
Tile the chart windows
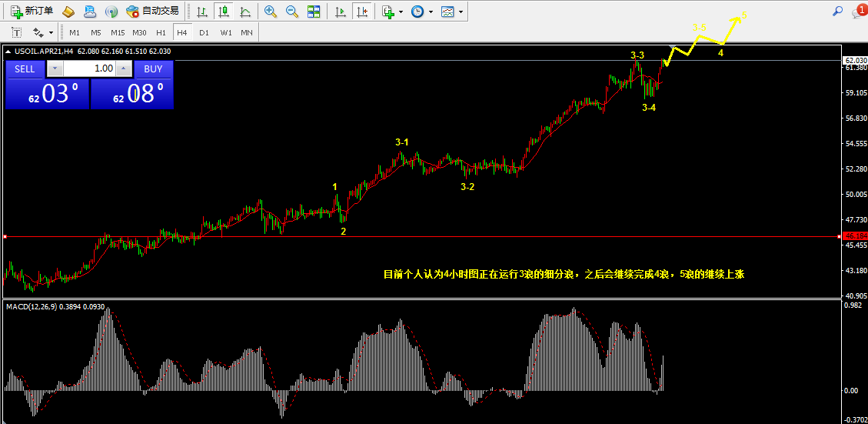pos(314,11)
